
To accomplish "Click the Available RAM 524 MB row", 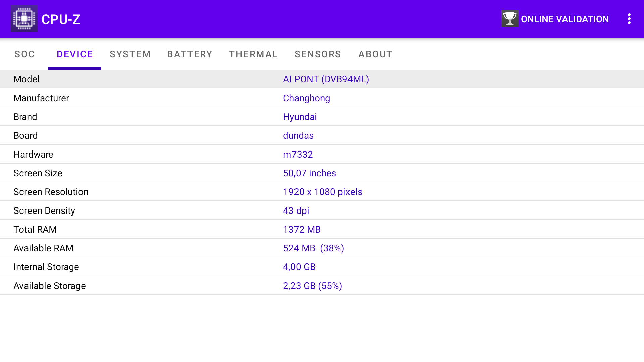I will [x=313, y=248].
